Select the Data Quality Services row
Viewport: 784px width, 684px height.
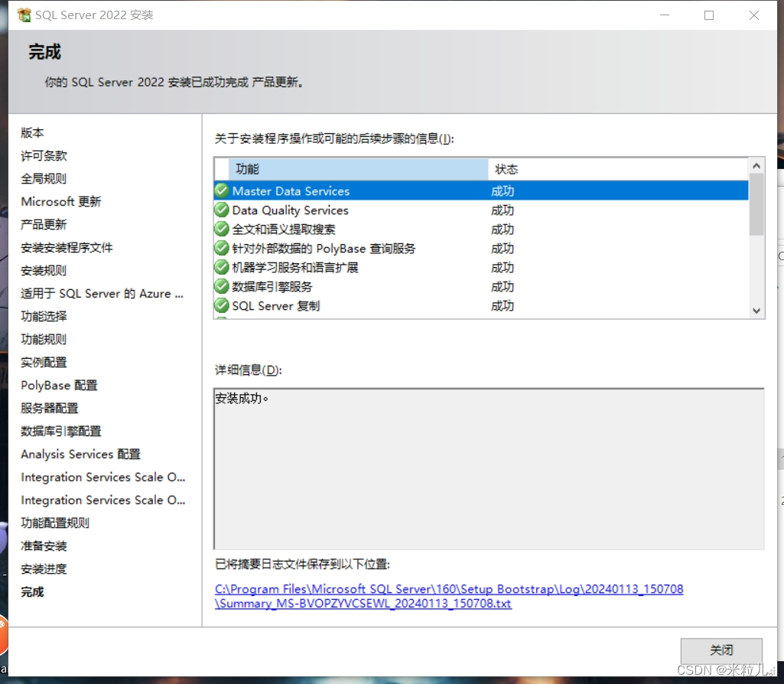pyautogui.click(x=482, y=210)
